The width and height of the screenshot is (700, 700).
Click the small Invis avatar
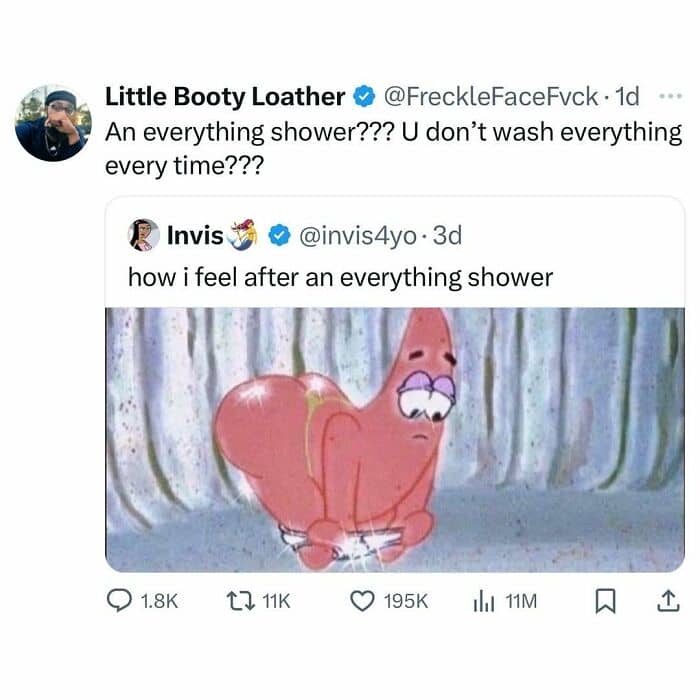(x=144, y=236)
